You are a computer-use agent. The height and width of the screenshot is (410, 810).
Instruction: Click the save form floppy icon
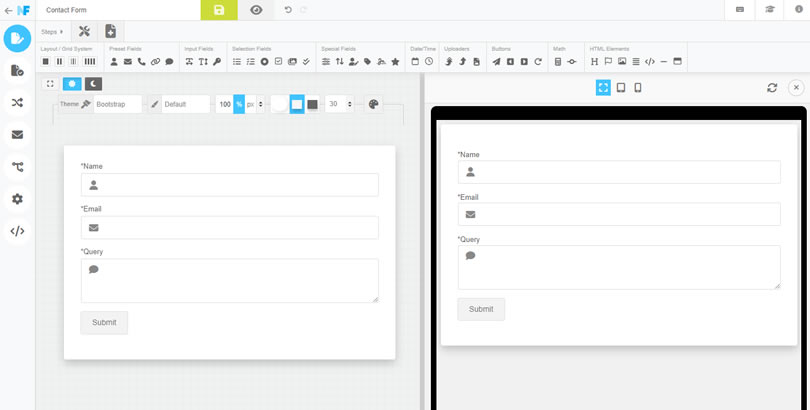(x=219, y=10)
